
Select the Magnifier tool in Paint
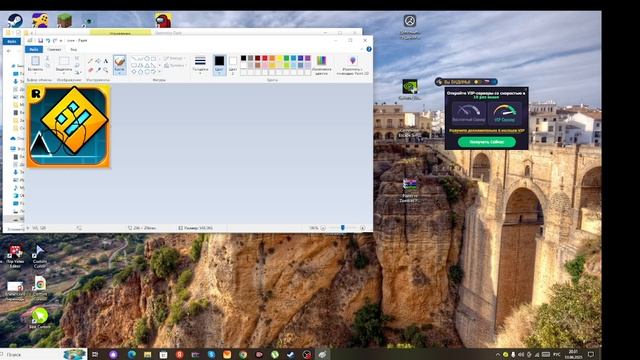click(x=106, y=70)
